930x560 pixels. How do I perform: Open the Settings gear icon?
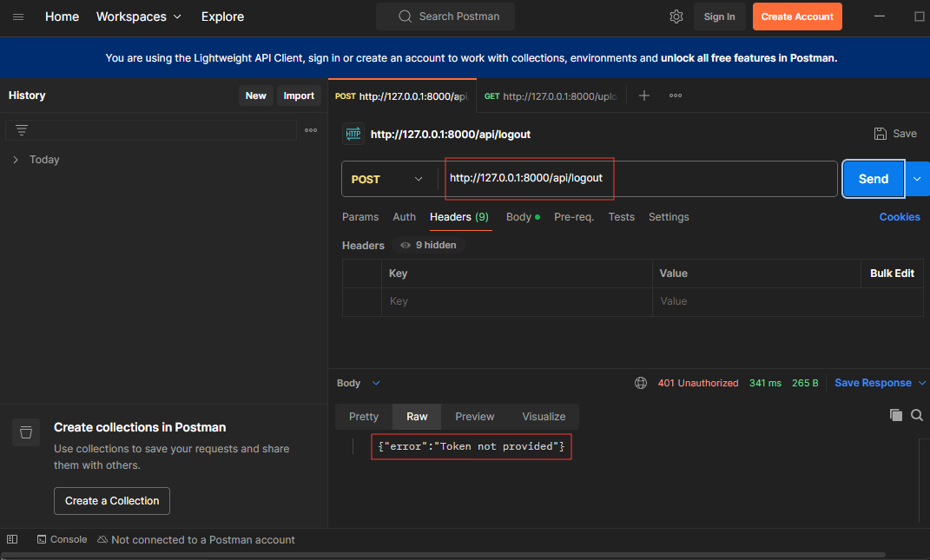676,16
